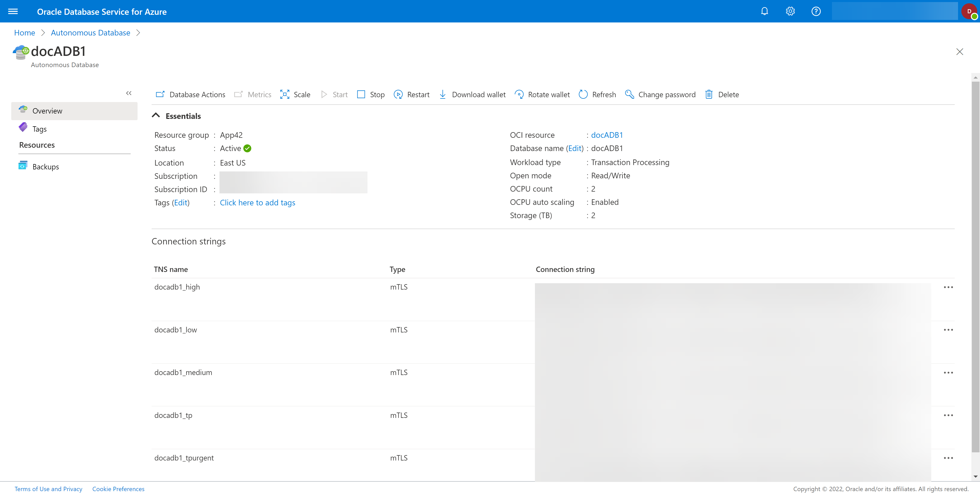The image size is (980, 498).
Task: Open more options for docadb1_high
Action: click(x=948, y=287)
